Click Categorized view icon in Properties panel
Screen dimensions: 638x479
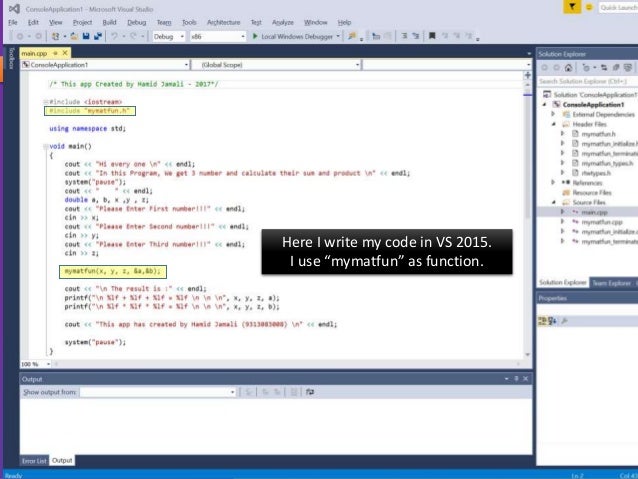click(x=542, y=321)
